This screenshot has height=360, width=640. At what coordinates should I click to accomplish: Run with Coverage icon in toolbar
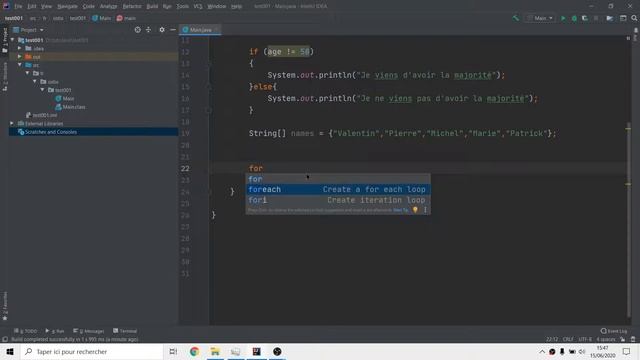pos(585,18)
